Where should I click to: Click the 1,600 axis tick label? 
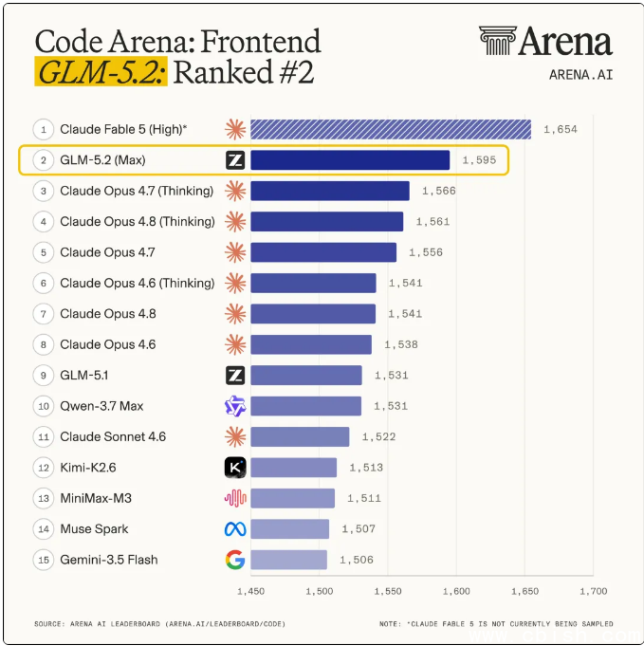tap(456, 591)
